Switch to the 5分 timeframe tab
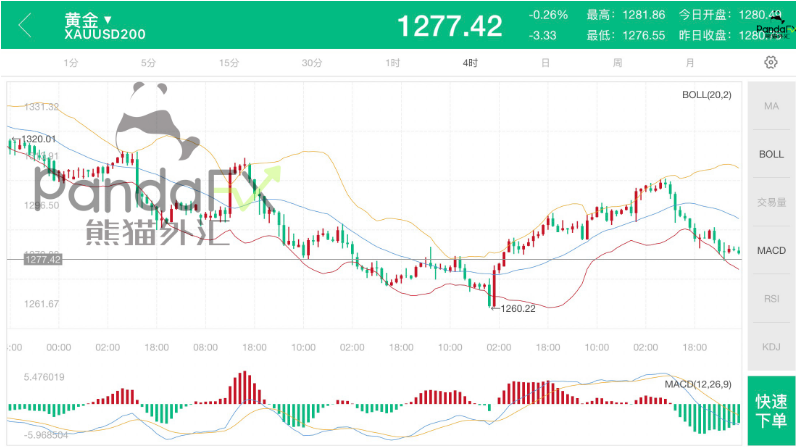Image resolution: width=796 pixels, height=447 pixels. tap(148, 63)
